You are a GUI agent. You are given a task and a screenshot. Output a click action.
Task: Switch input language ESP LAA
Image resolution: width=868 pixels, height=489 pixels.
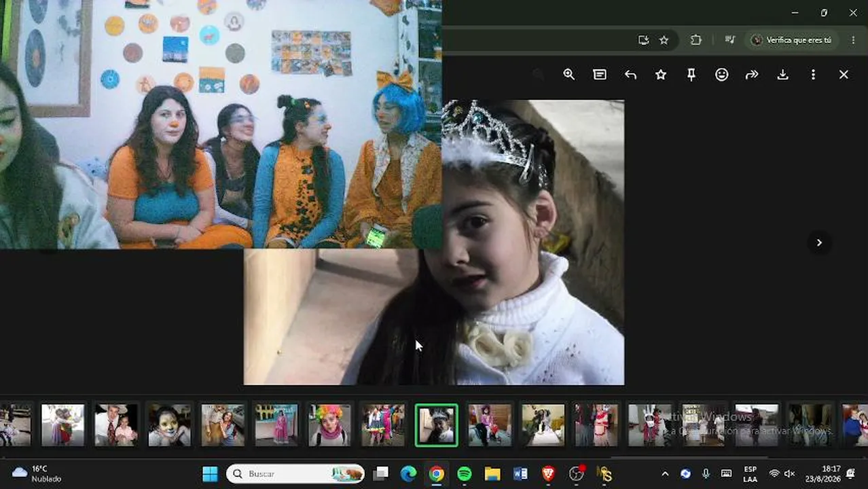point(750,473)
